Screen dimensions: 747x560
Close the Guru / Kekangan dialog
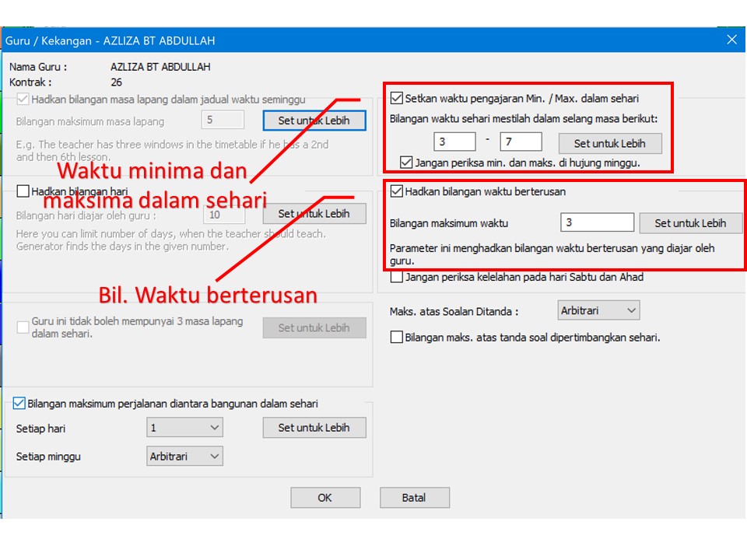coord(731,40)
